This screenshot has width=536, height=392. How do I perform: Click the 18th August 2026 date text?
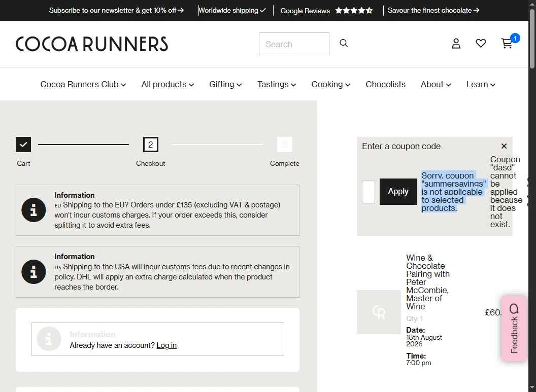pos(424,340)
